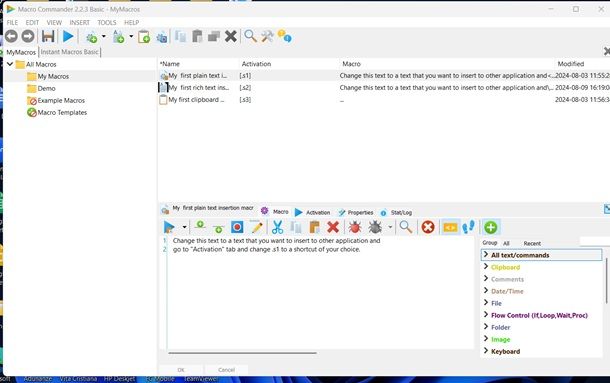
Task: Expand the Clipboard command group
Action: pos(486,267)
